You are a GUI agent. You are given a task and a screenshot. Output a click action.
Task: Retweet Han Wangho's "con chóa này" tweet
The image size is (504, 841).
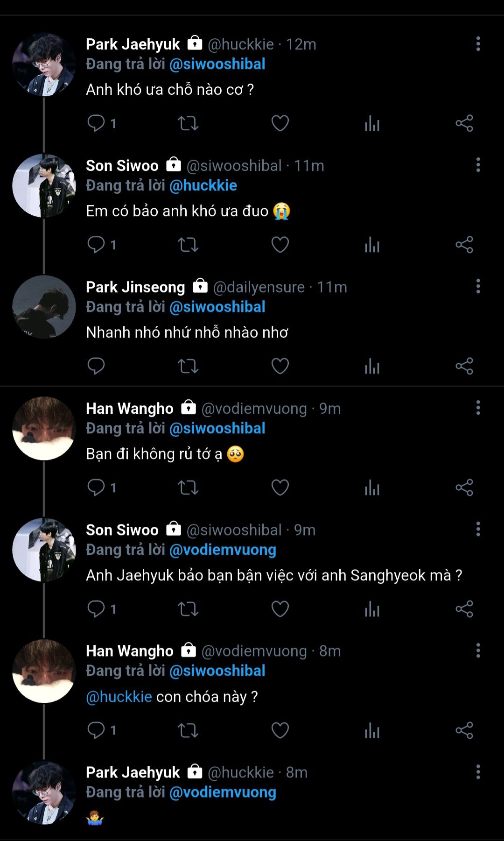188,730
